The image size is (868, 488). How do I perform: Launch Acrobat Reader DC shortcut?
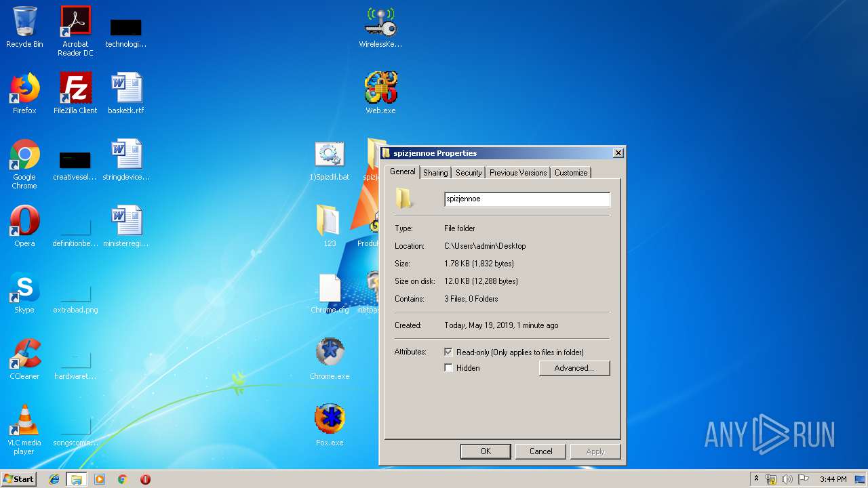pyautogui.click(x=75, y=31)
